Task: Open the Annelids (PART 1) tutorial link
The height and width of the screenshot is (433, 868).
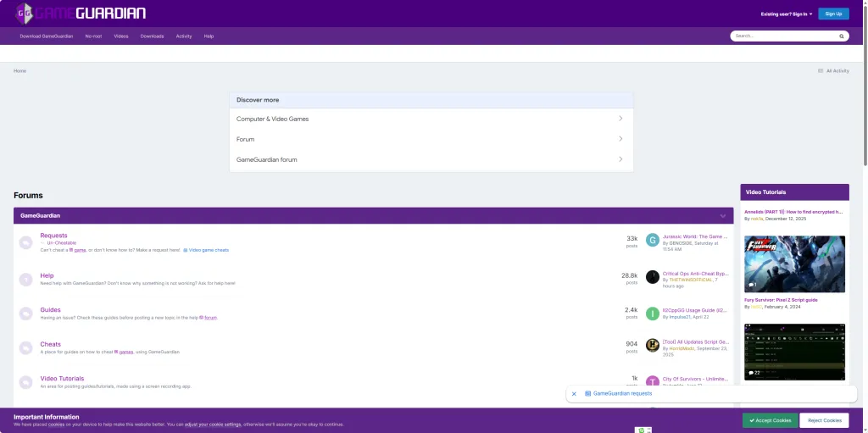Action: tap(793, 212)
